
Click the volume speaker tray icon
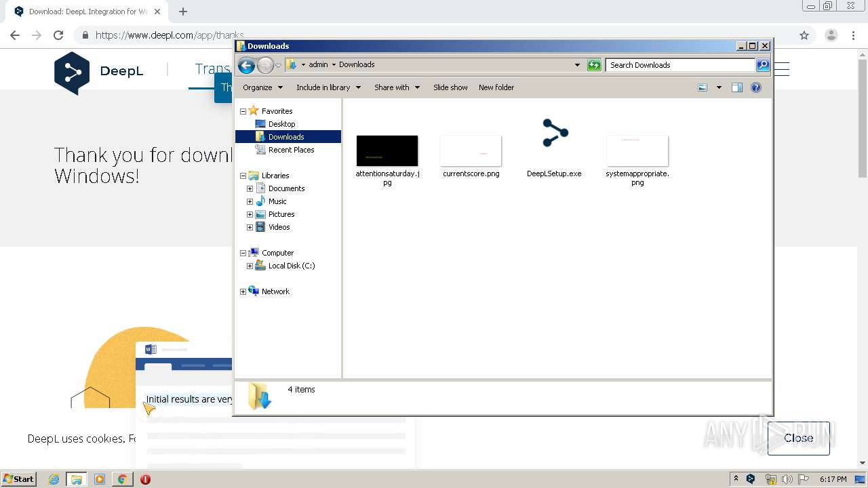tap(787, 479)
